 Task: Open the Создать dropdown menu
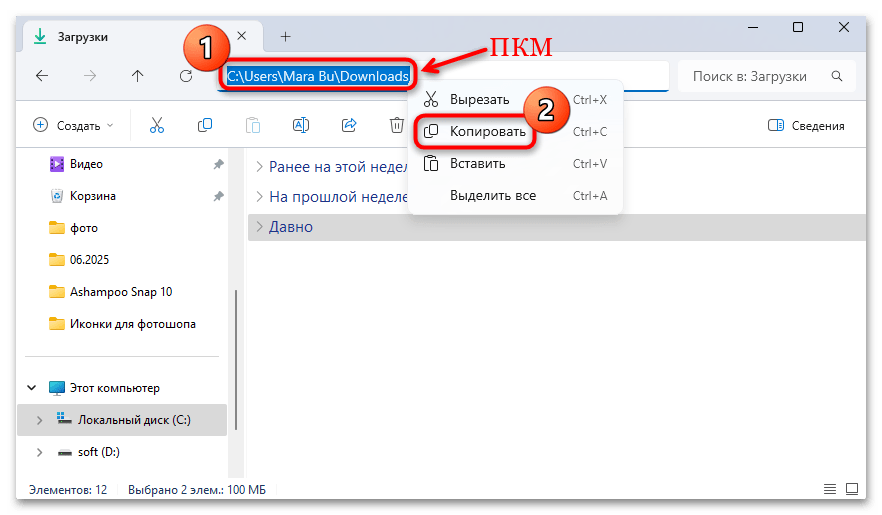pyautogui.click(x=73, y=125)
